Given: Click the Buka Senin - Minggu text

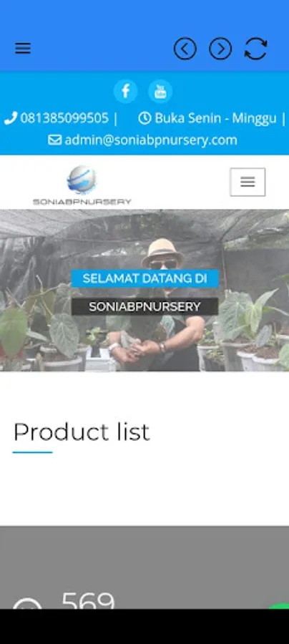Looking at the screenshot, I should tap(215, 118).
